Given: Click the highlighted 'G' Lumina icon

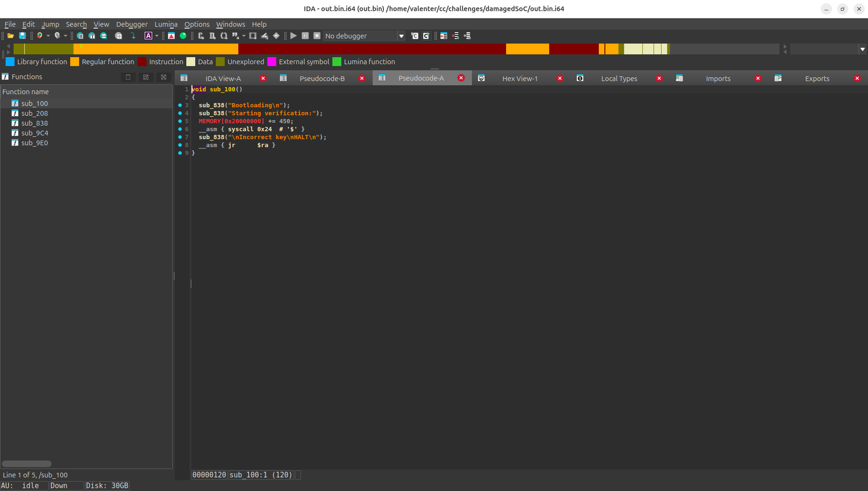Looking at the screenshot, I should coord(426,36).
